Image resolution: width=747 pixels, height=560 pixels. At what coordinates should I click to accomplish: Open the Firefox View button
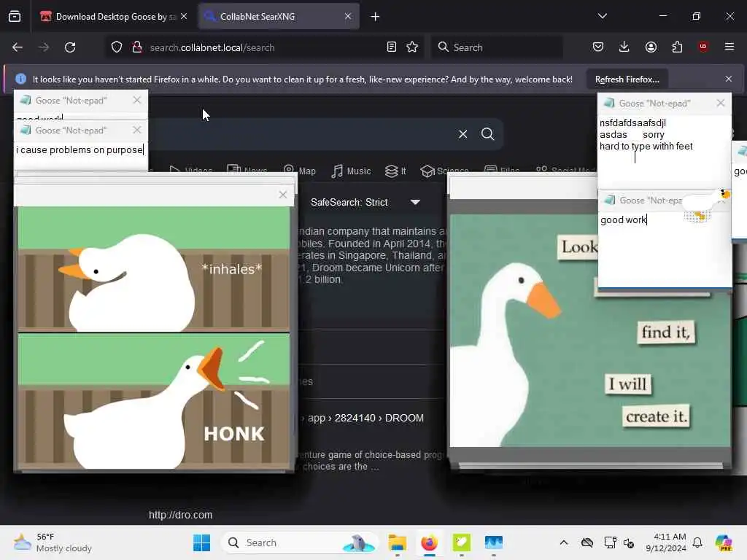[15, 16]
